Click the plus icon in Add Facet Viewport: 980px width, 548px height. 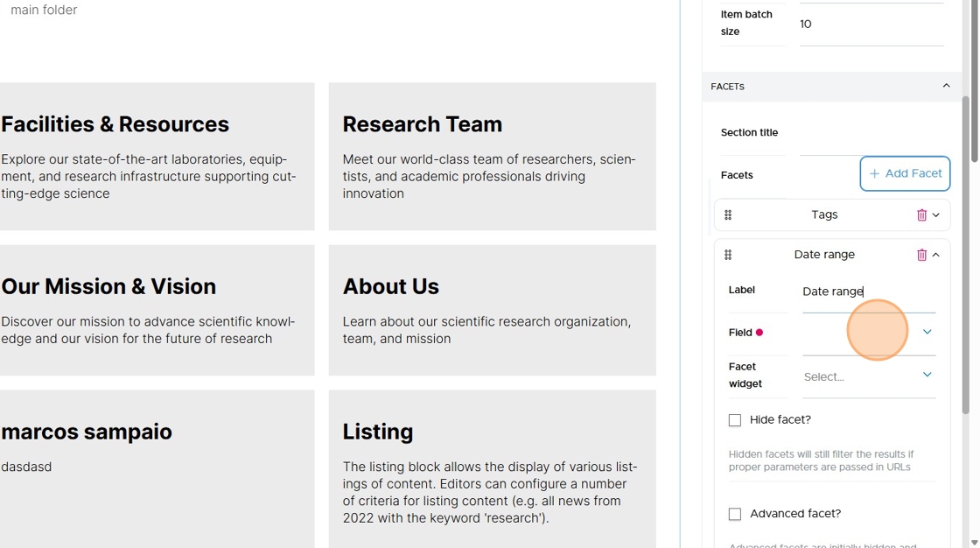(x=874, y=174)
